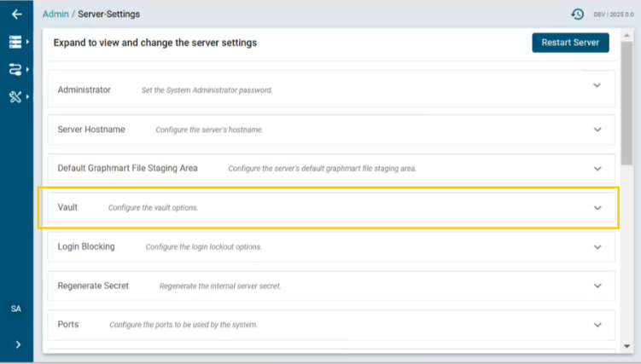Screen dimensions: 641x364
Task: Expand the Login Blocking chevron
Action: (597, 247)
